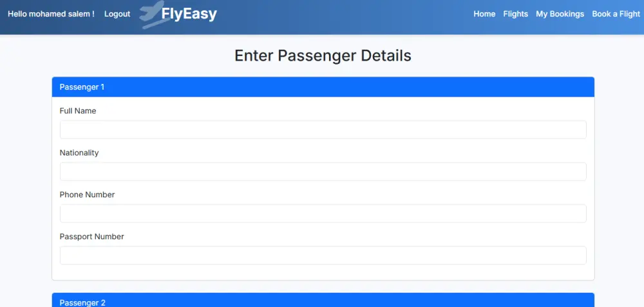The height and width of the screenshot is (307, 644).
Task: Click into the Nationality text box
Action: click(323, 172)
